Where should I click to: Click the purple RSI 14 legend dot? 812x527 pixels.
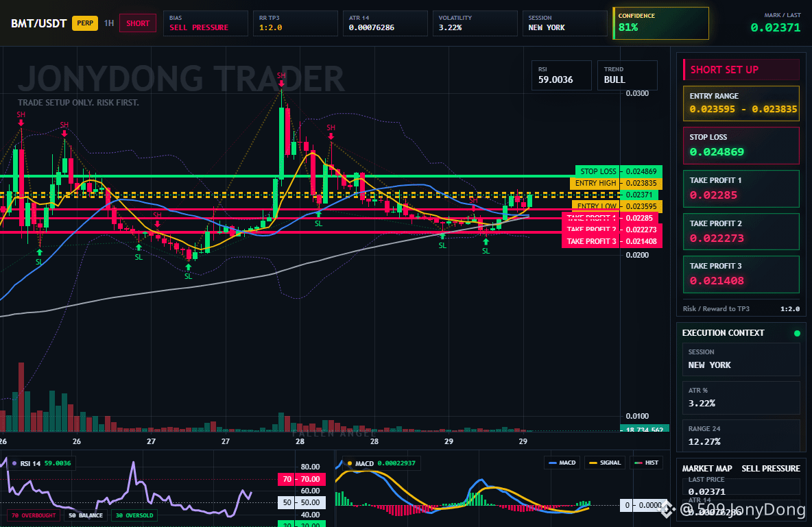(14, 463)
